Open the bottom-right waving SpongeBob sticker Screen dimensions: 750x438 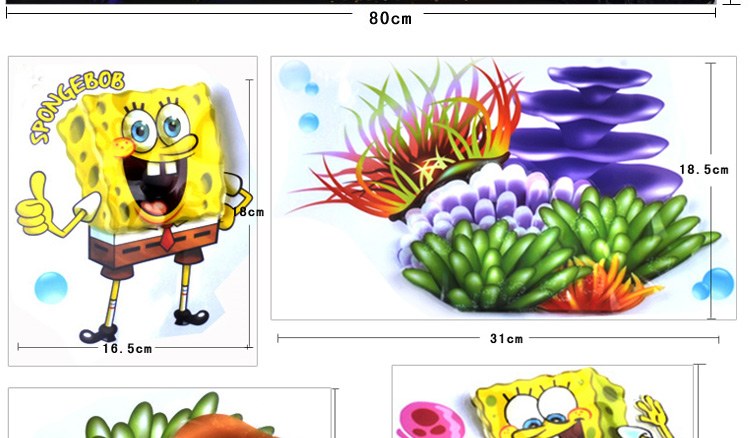click(x=545, y=405)
